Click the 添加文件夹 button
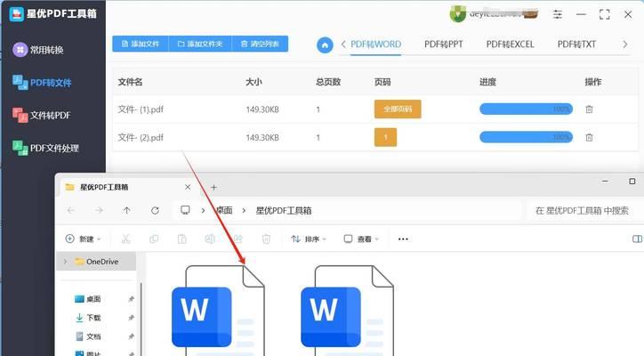The height and width of the screenshot is (356, 644). [200, 44]
